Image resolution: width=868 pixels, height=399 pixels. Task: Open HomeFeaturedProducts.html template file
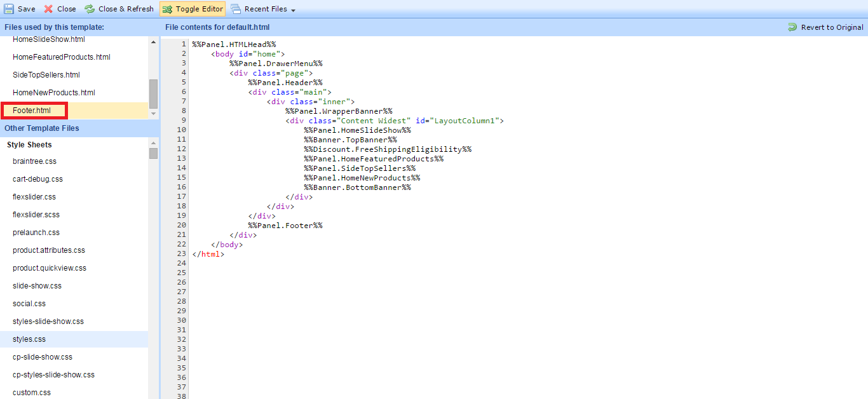[x=61, y=57]
